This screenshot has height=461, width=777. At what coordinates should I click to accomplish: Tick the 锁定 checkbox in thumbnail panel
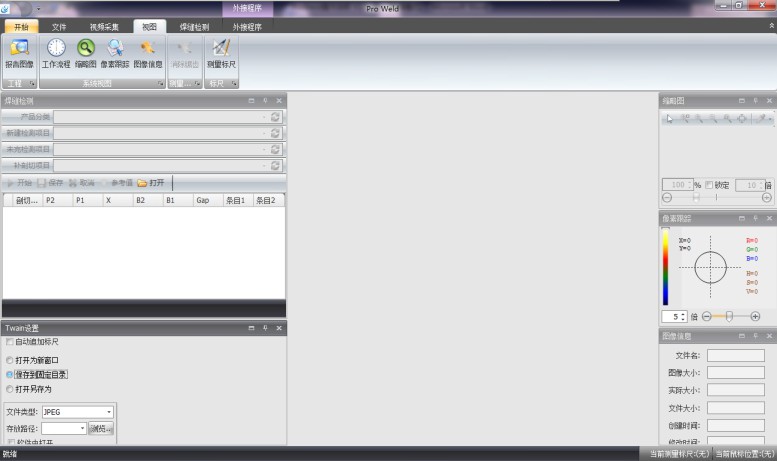(x=709, y=185)
